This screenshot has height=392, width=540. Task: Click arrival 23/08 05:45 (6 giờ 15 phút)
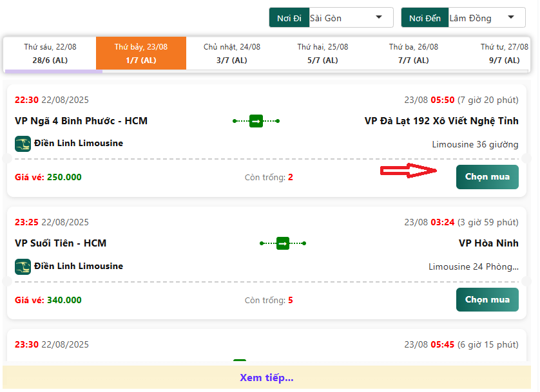click(x=461, y=344)
